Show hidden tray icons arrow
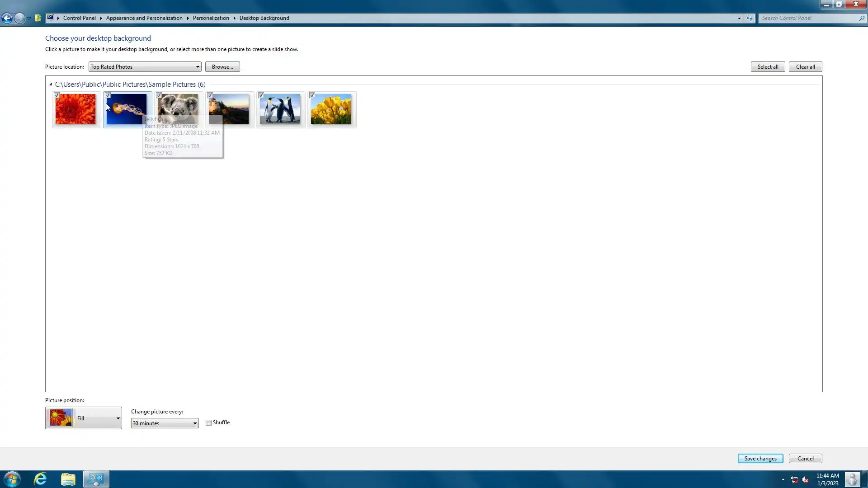This screenshot has height=488, width=868. click(x=783, y=479)
